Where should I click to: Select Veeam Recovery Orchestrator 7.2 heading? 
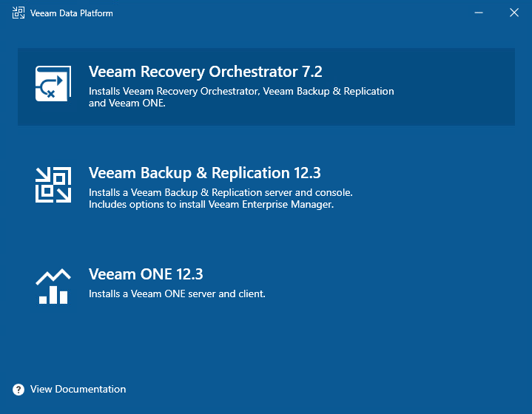point(205,72)
